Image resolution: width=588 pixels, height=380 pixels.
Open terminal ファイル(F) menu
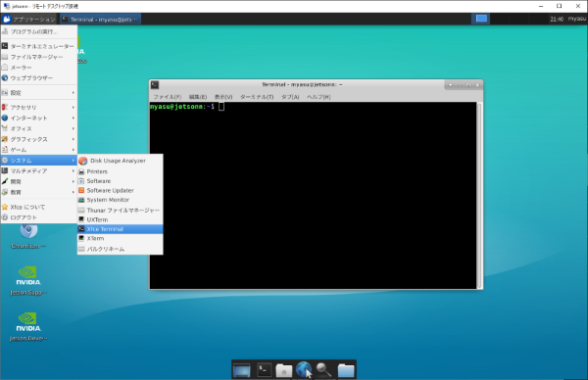pos(168,97)
